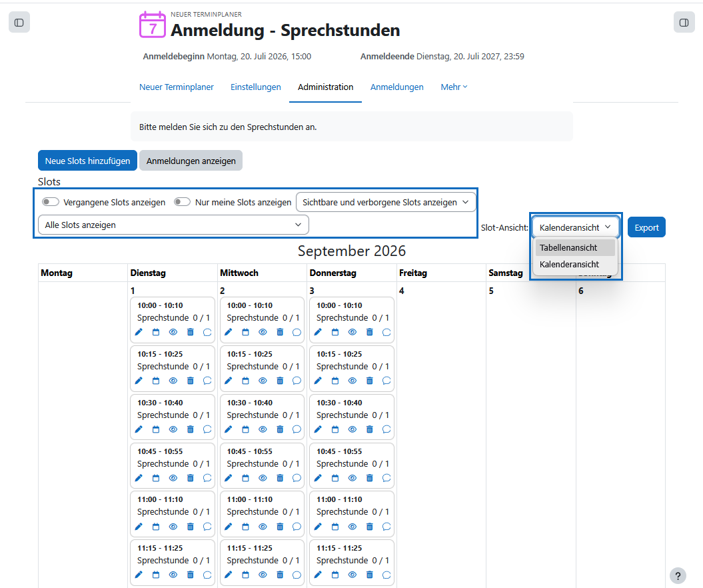This screenshot has width=703, height=588.
Task: Toggle visibility eye on Tuesday's 11:15 - 11:25 slot
Action: [173, 575]
